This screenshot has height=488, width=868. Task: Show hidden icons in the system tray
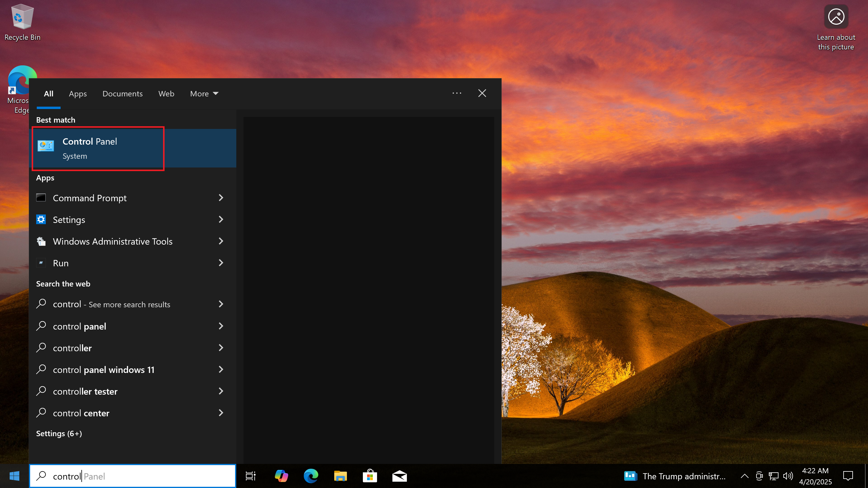(x=744, y=476)
